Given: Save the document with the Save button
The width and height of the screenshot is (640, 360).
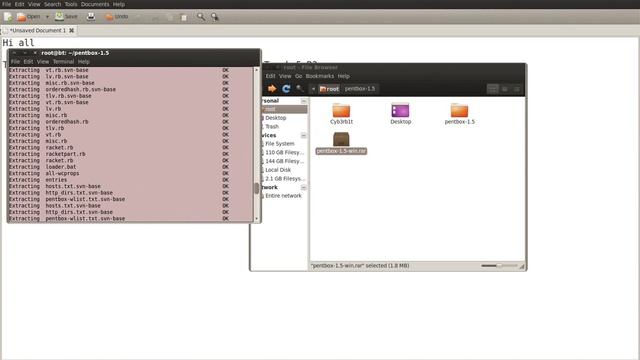Looking at the screenshot, I should tap(66, 17).
